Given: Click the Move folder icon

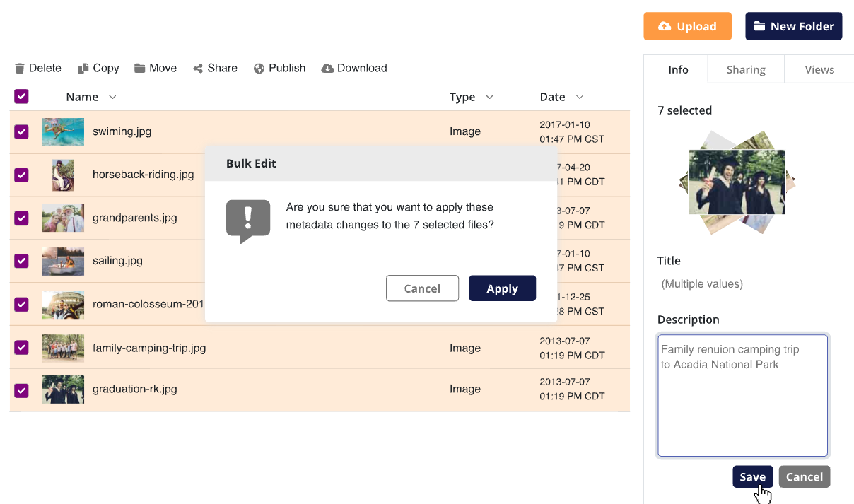Looking at the screenshot, I should (140, 69).
